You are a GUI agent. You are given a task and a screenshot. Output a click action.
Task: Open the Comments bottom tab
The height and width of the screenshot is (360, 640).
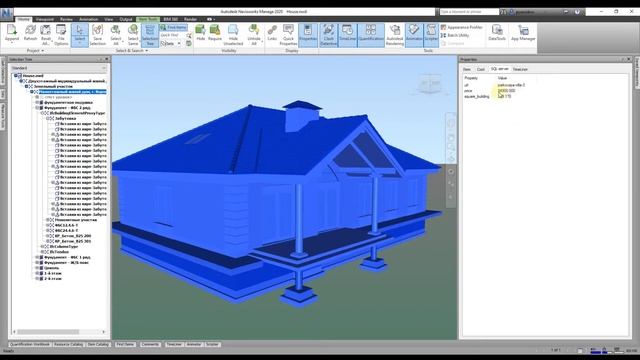[x=150, y=344]
